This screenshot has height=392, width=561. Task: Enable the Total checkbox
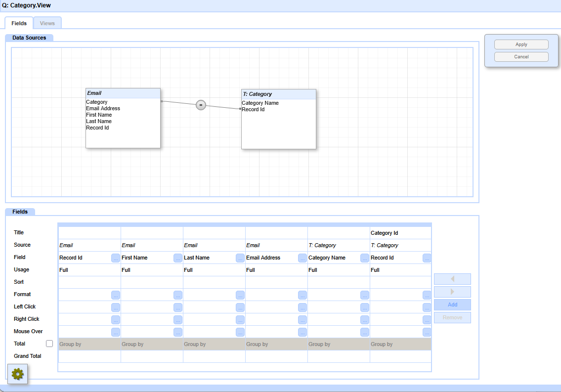[49, 344]
